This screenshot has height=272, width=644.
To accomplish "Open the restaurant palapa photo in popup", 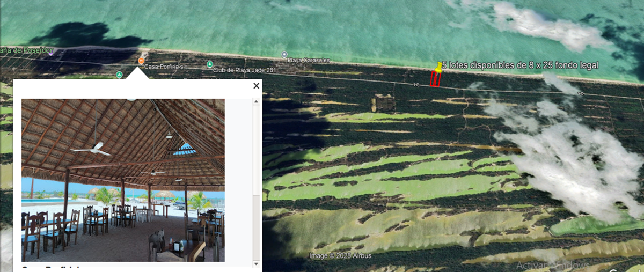I will 123,180.
